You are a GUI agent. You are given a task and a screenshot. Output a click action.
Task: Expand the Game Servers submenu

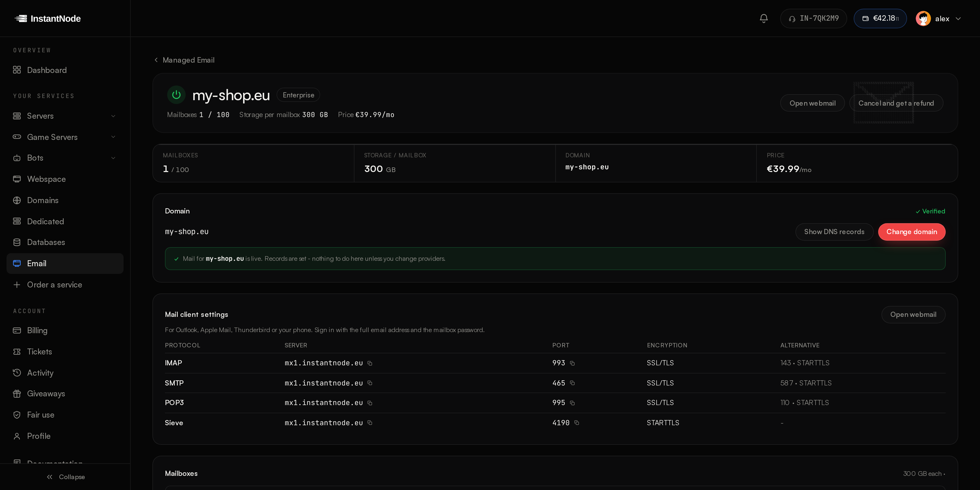pyautogui.click(x=113, y=137)
